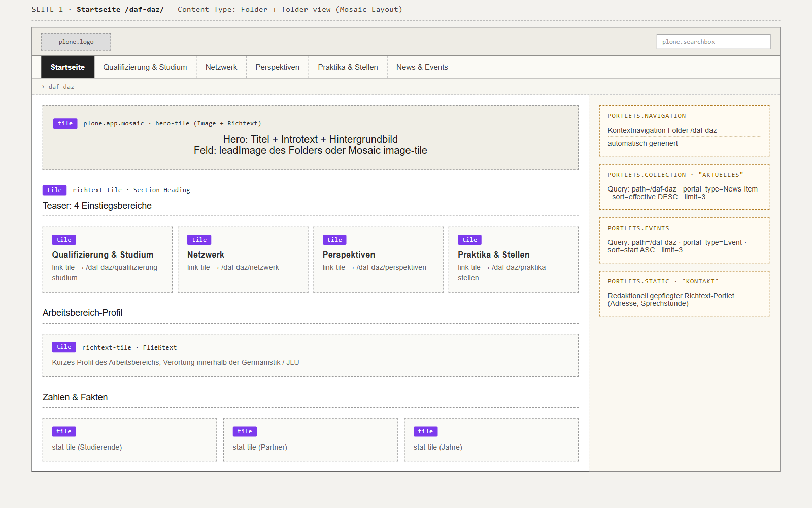Viewport: 812px width, 508px height.
Task: Click the plone.logo placeholder
Action: (x=76, y=42)
